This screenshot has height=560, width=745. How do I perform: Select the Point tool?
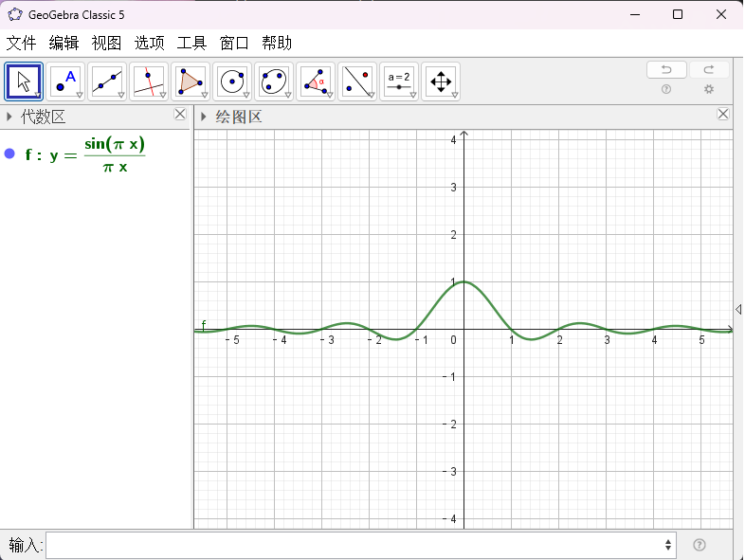coord(65,81)
